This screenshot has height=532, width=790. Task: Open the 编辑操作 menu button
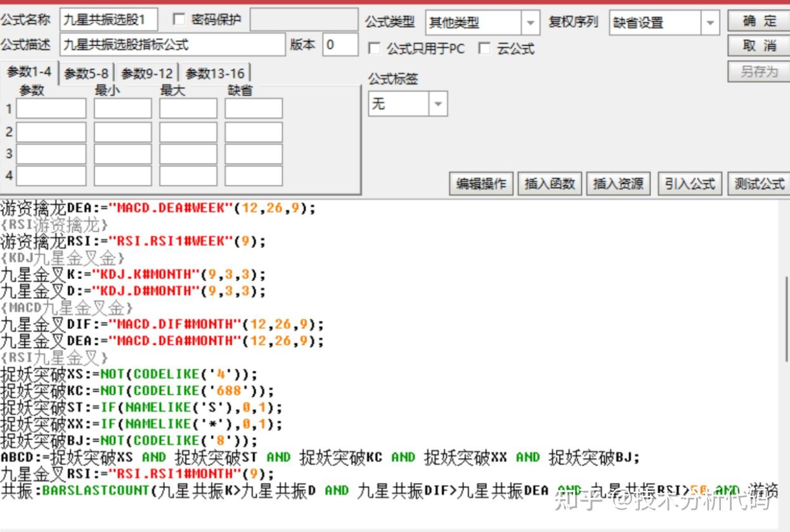(482, 183)
